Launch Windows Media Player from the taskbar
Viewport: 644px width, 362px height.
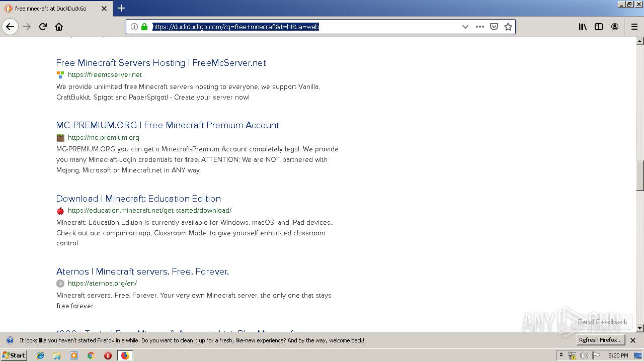tap(74, 355)
